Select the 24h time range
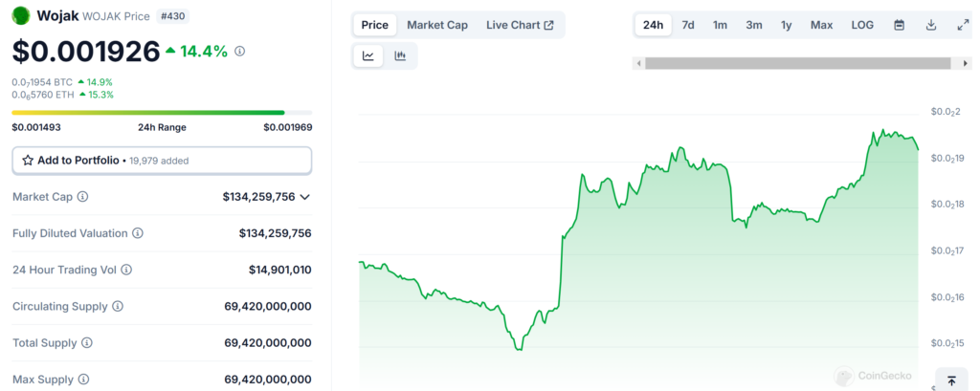The height and width of the screenshot is (391, 980). click(653, 25)
